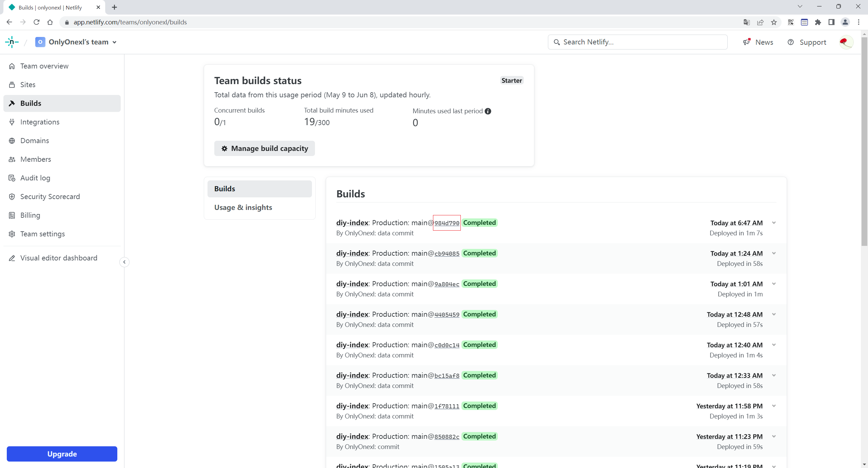
Task: Open the Members page
Action: (x=62, y=159)
